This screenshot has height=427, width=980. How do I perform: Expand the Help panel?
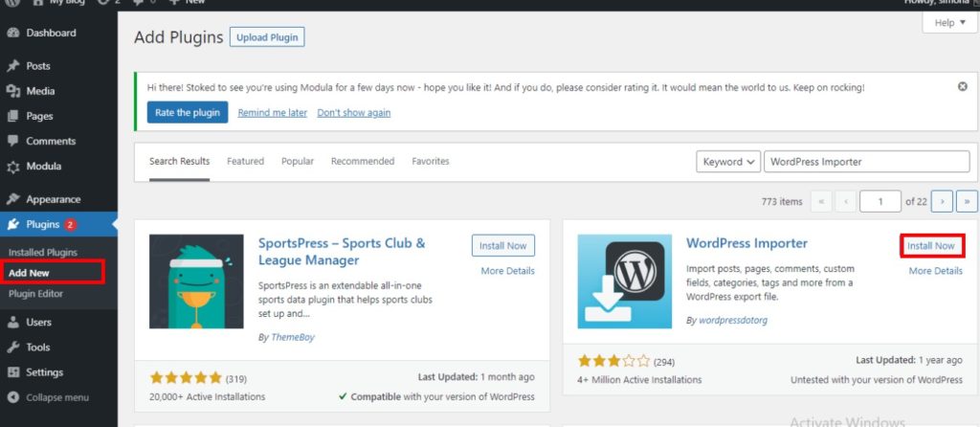pos(949,23)
